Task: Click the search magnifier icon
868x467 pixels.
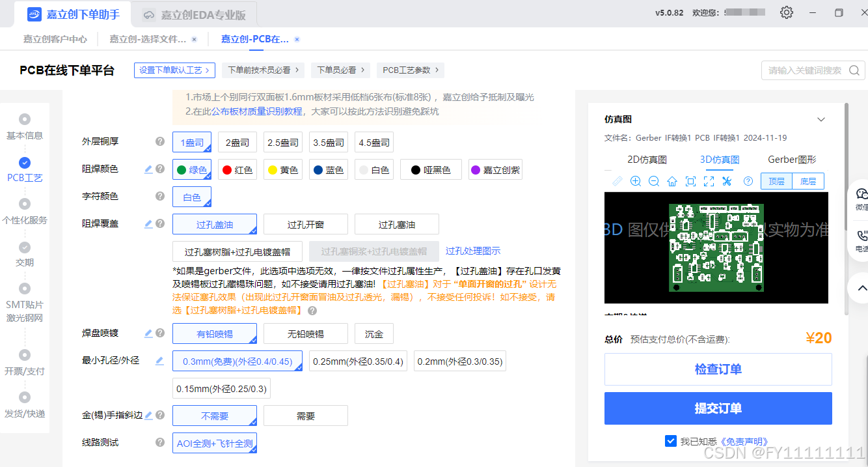Action: [x=854, y=70]
